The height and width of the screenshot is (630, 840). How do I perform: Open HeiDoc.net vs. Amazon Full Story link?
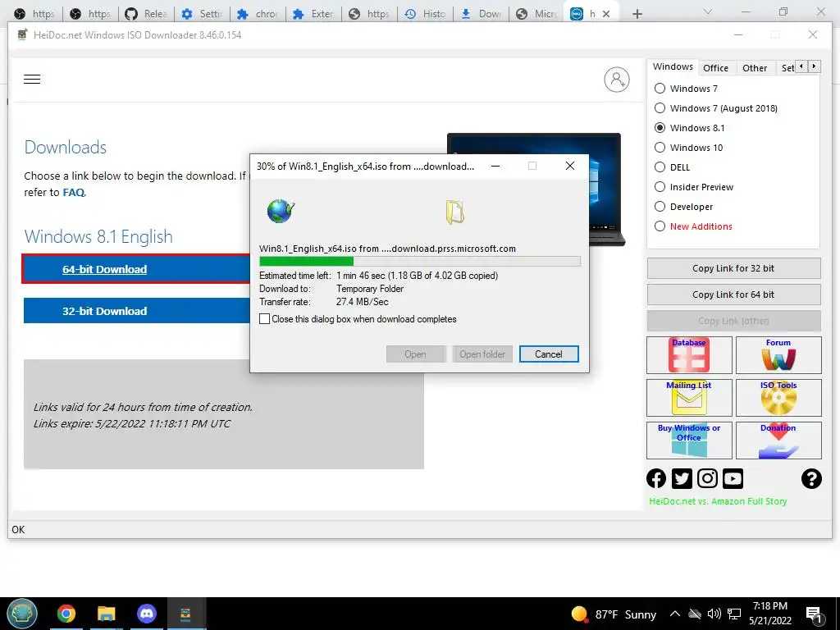718,501
